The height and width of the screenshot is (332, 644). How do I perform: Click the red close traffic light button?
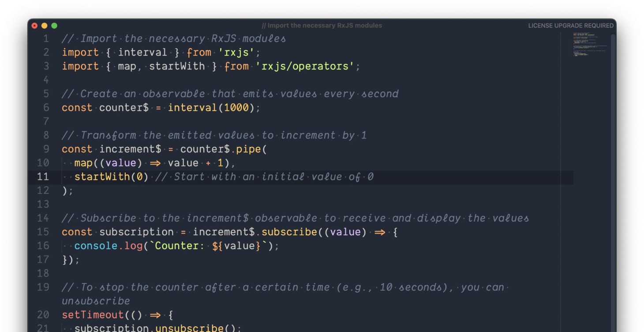coord(35,26)
